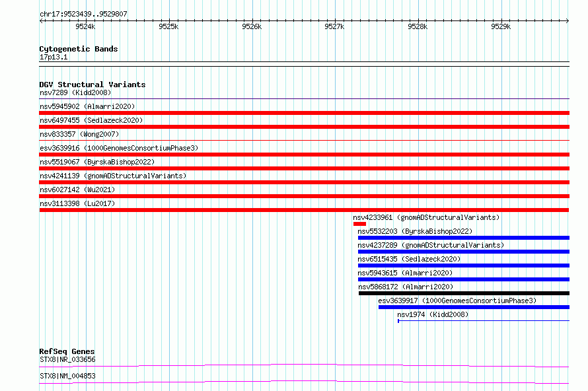
Task: Click red bar under nsv6027142 label
Action: click(304, 196)
